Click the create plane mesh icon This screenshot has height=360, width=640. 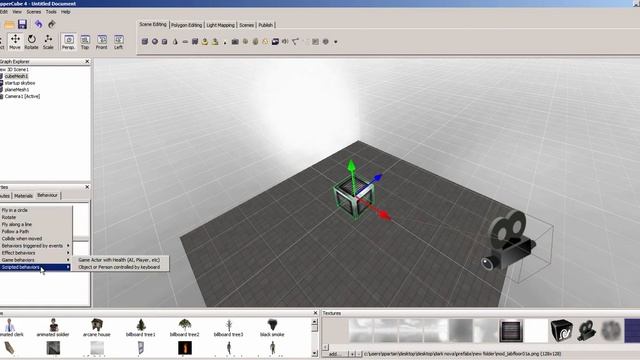185,42
